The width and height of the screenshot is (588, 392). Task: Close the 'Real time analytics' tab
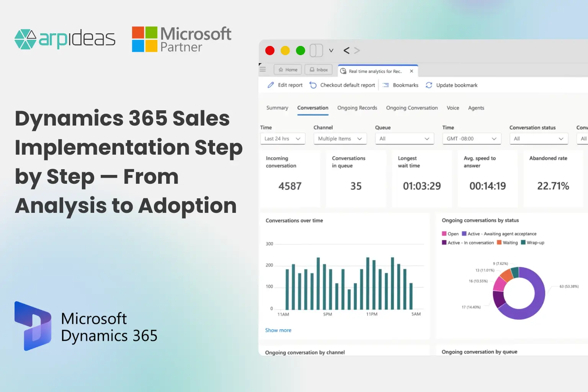click(x=412, y=71)
